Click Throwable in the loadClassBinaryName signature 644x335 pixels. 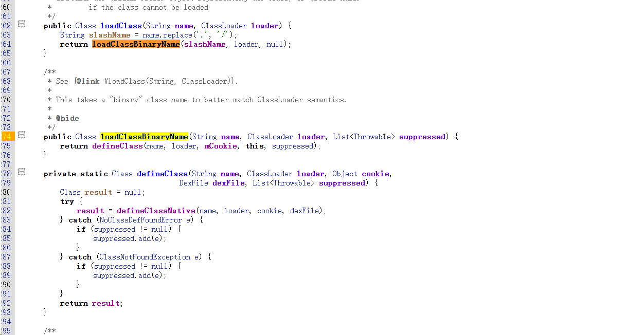pos(372,137)
